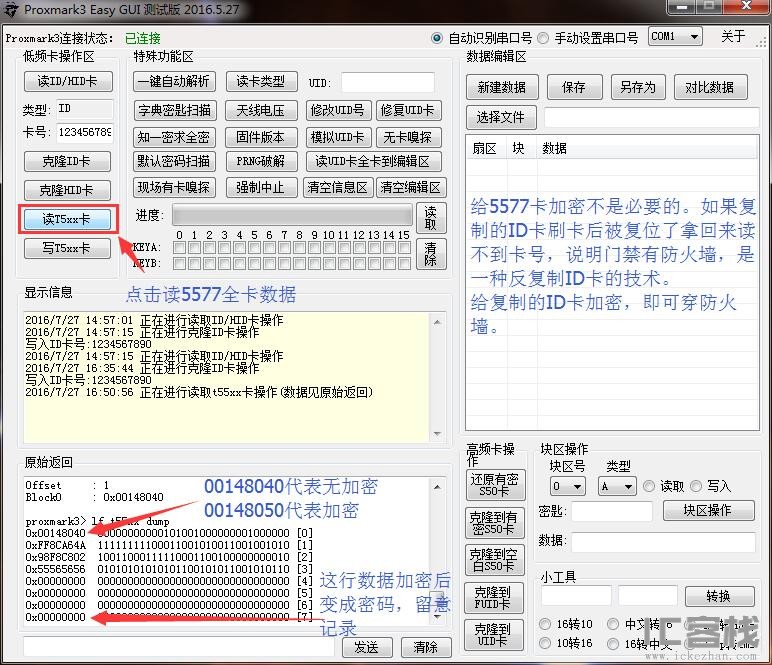Image resolution: width=772 pixels, height=665 pixels.
Task: Click the 天线电压 button
Action: (x=261, y=110)
